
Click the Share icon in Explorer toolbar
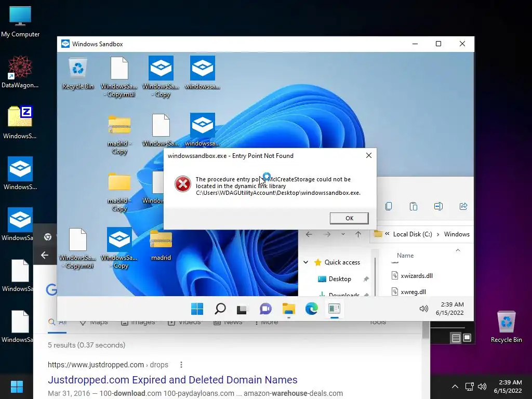point(463,206)
